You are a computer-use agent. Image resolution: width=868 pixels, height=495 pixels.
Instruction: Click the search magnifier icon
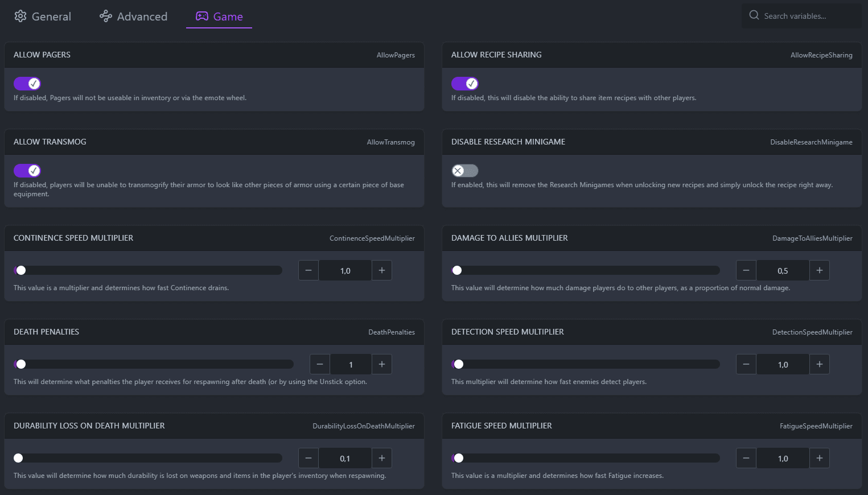754,15
